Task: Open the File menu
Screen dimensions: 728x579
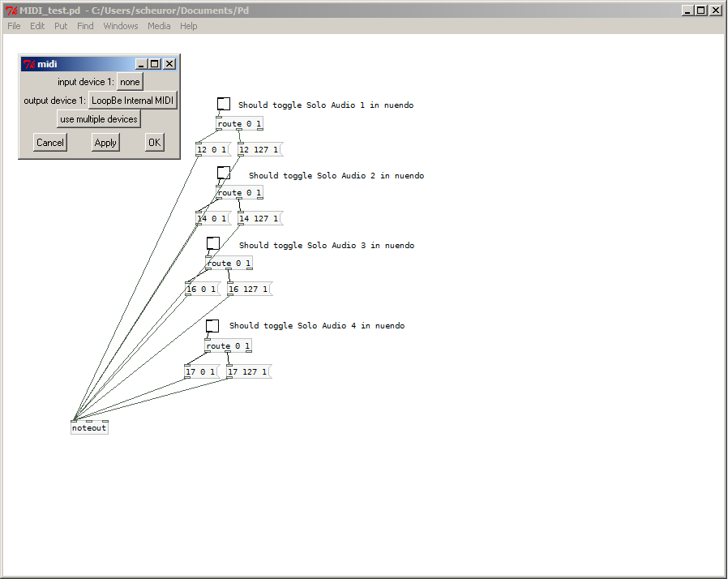Action: point(14,26)
